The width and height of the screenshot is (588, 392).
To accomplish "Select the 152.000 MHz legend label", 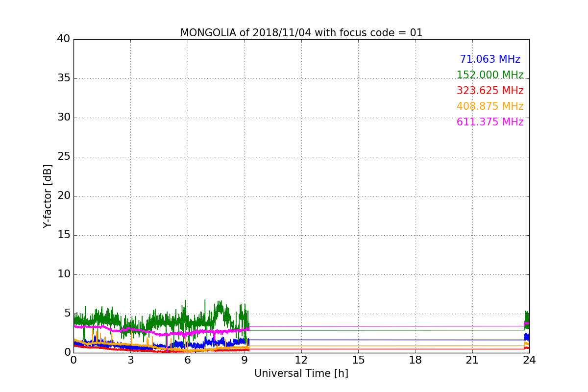I will click(x=490, y=75).
